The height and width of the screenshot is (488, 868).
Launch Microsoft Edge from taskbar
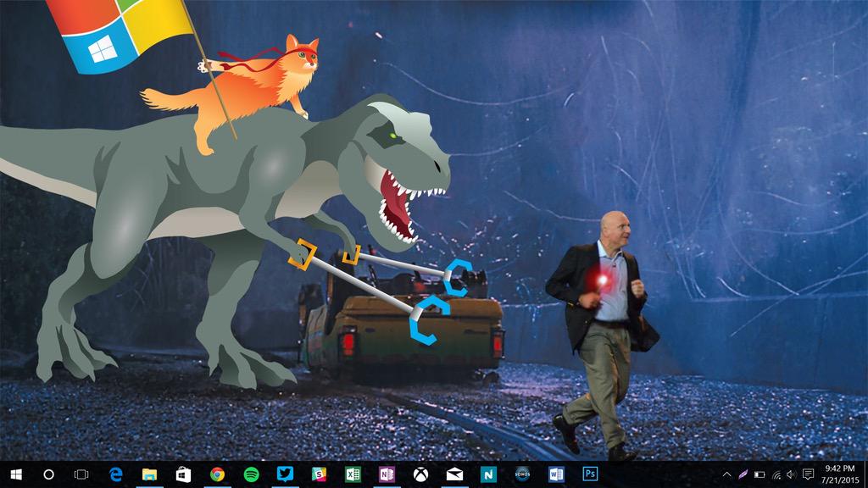(x=116, y=474)
